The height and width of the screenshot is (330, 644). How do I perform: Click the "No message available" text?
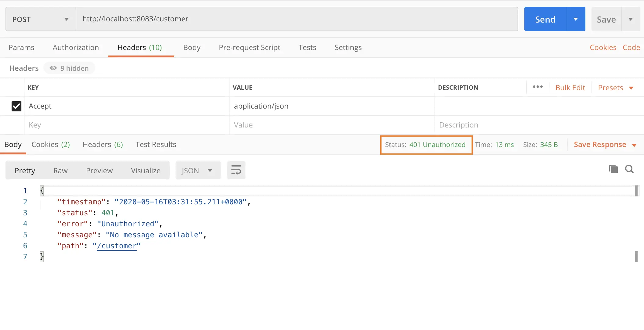point(154,235)
